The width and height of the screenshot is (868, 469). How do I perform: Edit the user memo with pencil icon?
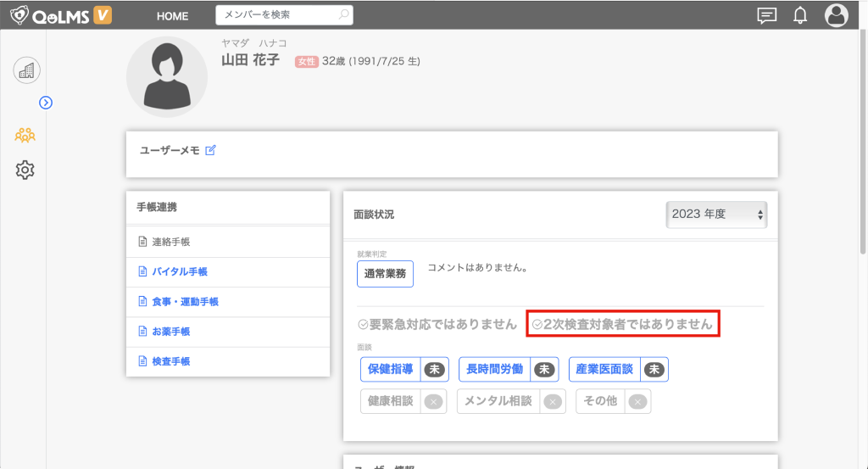click(x=211, y=150)
